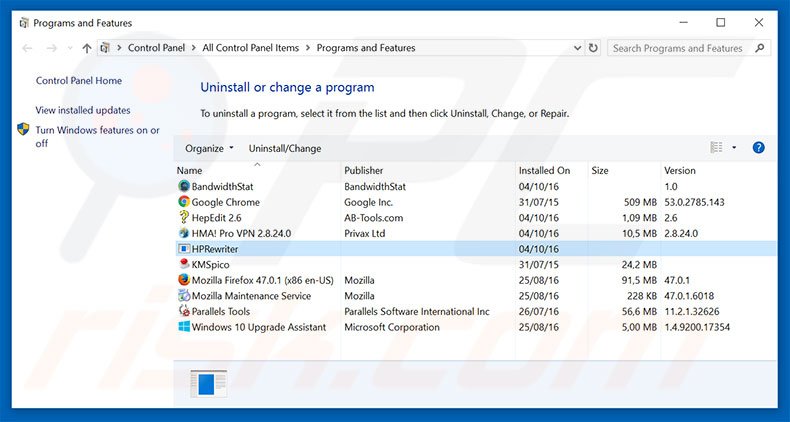Open the view options dropdown arrow
This screenshot has height=422, width=790.
(x=734, y=148)
